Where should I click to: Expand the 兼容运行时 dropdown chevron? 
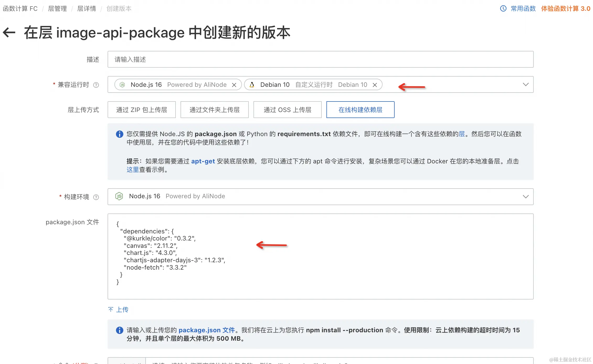(525, 84)
